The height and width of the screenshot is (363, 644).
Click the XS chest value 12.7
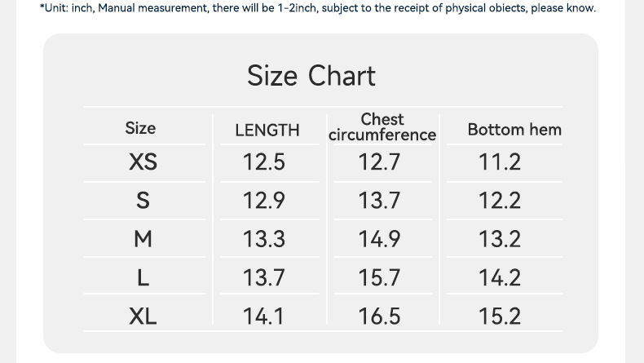coord(379,162)
